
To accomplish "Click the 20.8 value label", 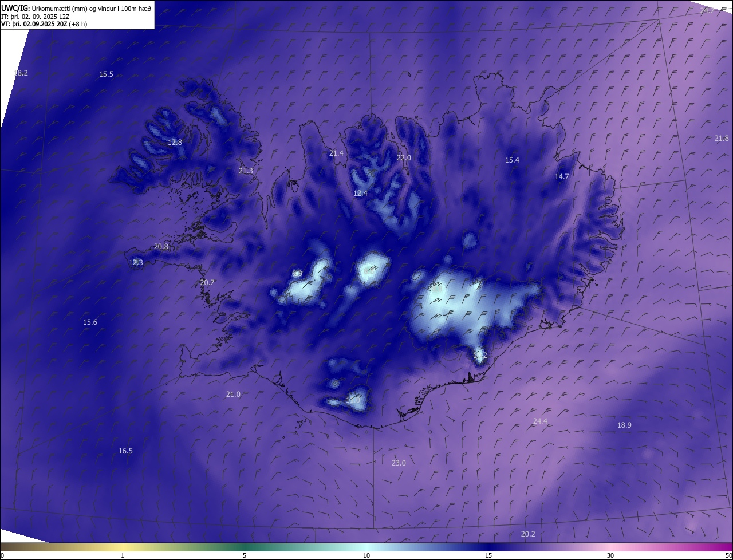I will 161,247.
